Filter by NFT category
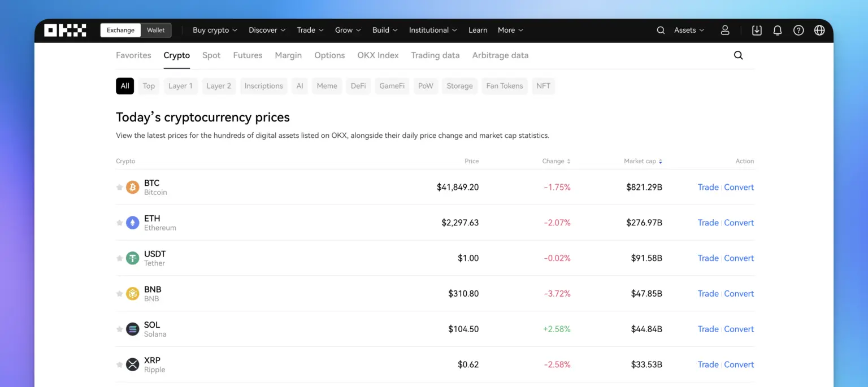868x387 pixels. coord(543,86)
